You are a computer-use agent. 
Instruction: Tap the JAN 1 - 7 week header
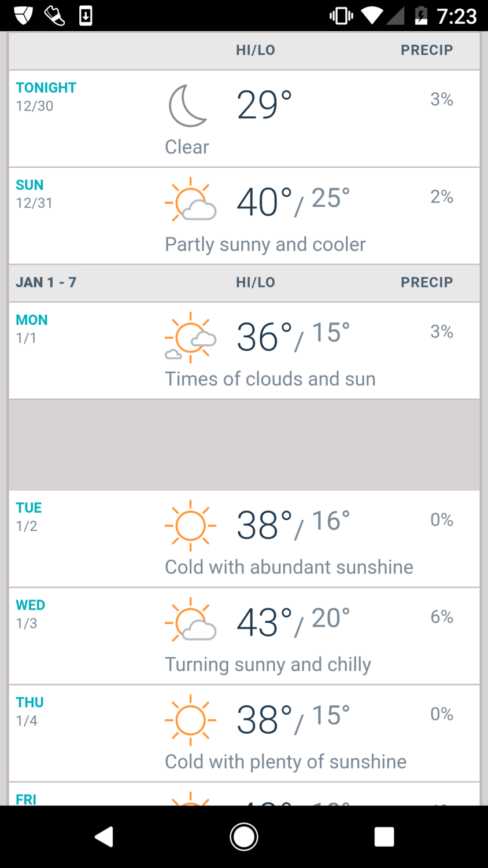tap(46, 282)
